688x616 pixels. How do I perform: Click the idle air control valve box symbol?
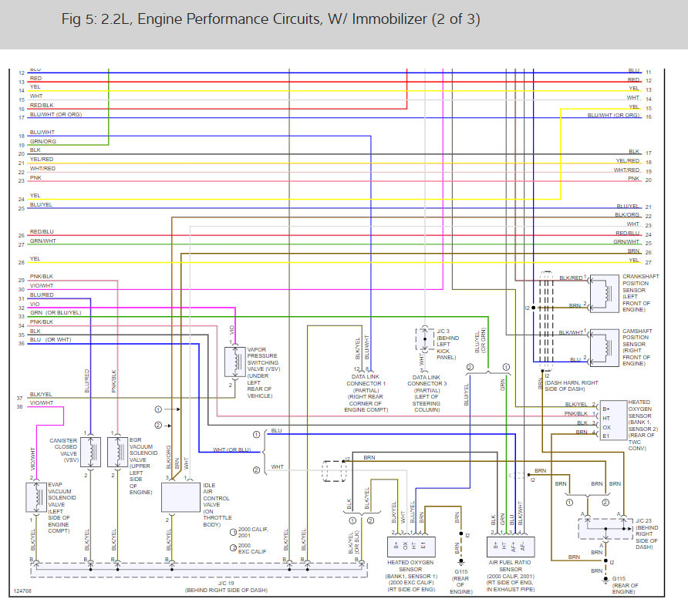[x=180, y=497]
